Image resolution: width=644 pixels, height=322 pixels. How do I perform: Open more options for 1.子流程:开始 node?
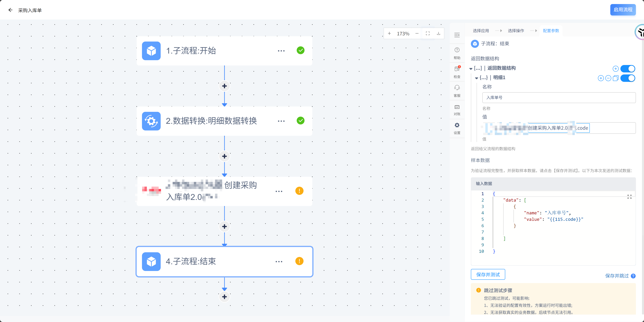coord(281,51)
